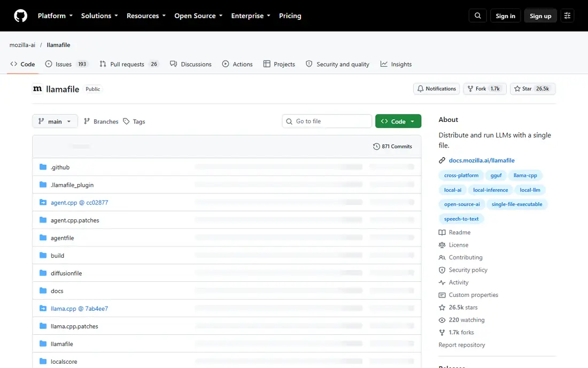Star the llamafile repository
The height and width of the screenshot is (368, 588).
click(532, 89)
